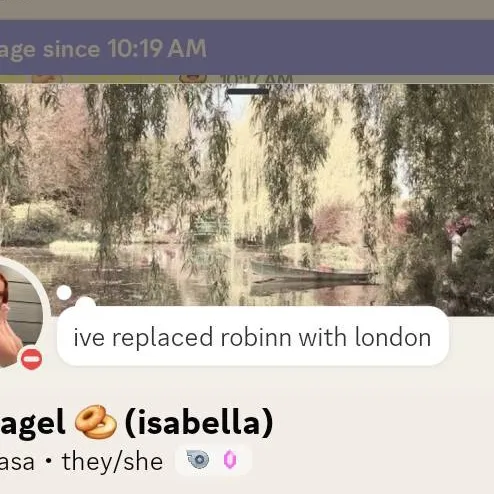Tap the profile sheet drag handle bar

click(248, 91)
